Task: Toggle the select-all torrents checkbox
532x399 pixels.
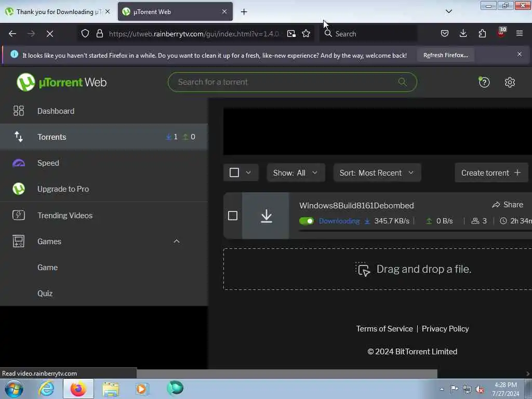Action: click(x=234, y=172)
